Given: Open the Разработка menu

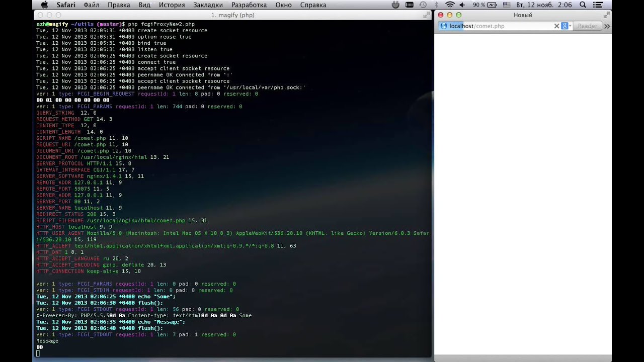Looking at the screenshot, I should [x=249, y=5].
